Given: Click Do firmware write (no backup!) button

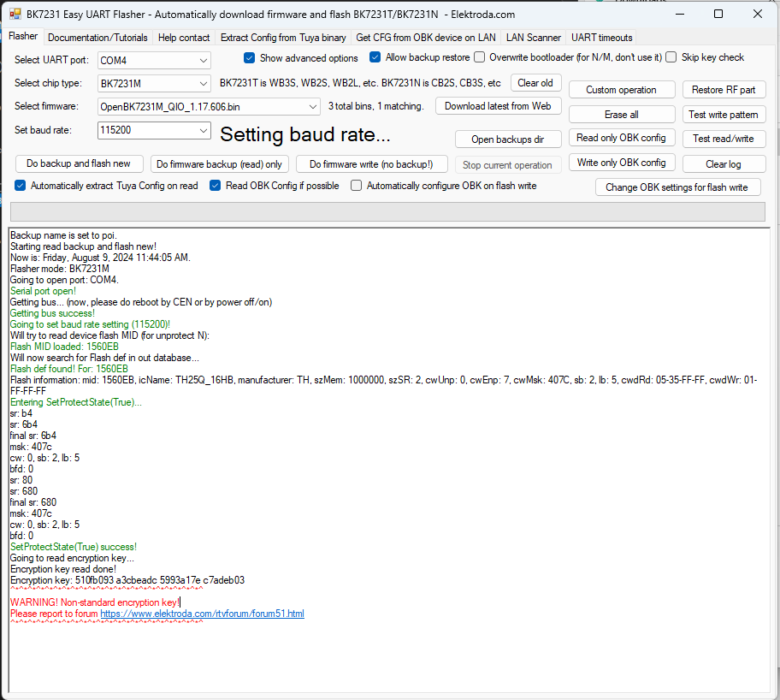Looking at the screenshot, I should 371,164.
